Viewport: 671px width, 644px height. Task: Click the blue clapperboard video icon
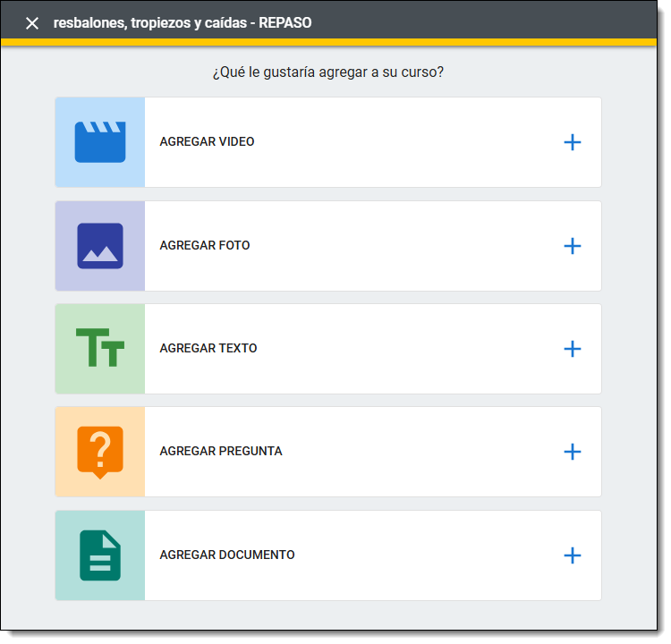click(99, 142)
